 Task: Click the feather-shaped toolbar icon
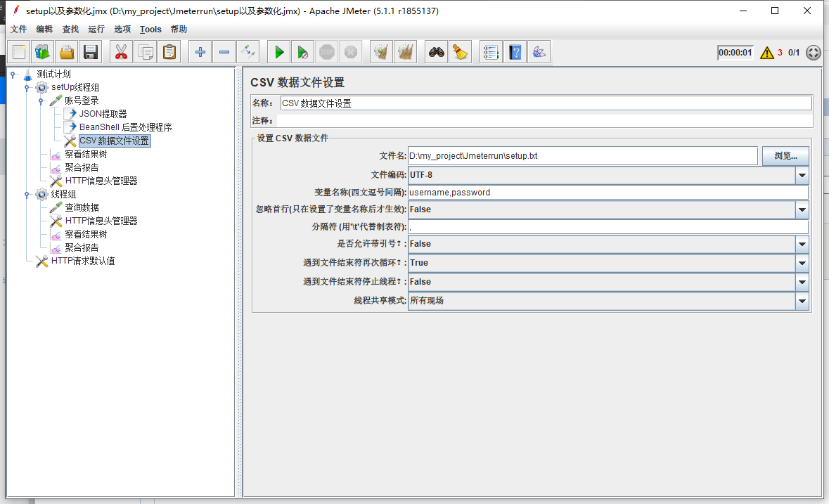(539, 52)
